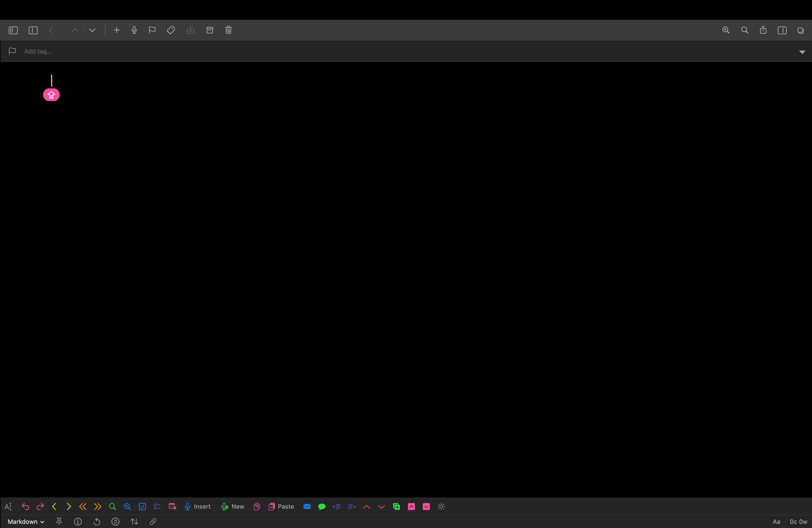812x528 pixels.
Task: Jump right with orange double chevron
Action: [x=97, y=506]
